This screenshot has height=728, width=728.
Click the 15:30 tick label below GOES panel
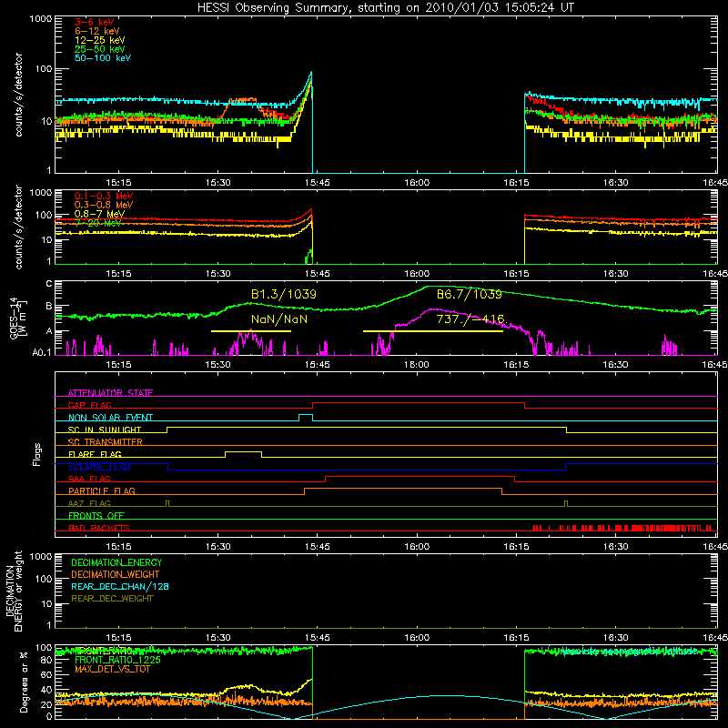(217, 365)
